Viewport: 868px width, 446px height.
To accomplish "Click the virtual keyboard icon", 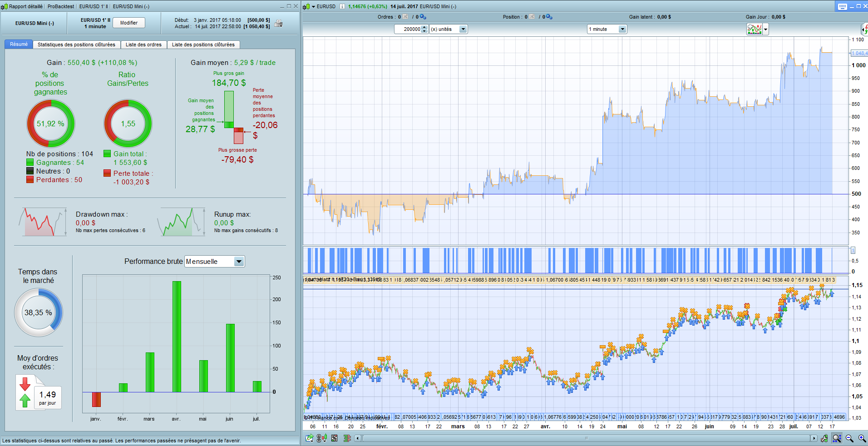I will (843, 6).
